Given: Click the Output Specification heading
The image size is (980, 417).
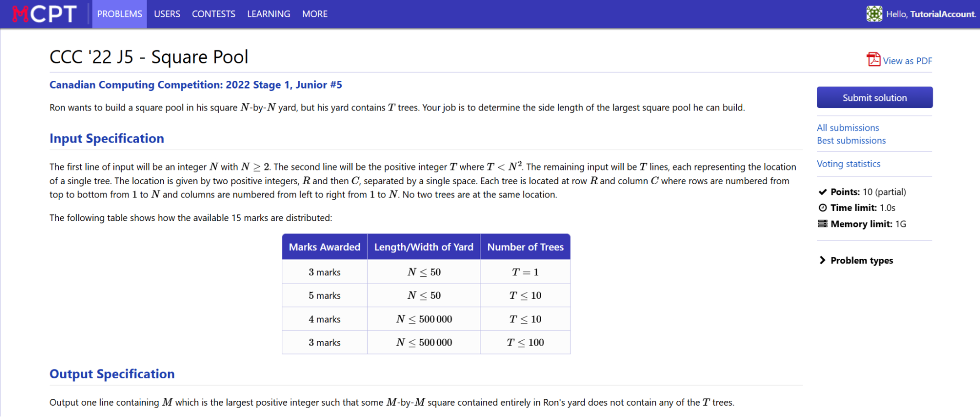Looking at the screenshot, I should [x=112, y=374].
